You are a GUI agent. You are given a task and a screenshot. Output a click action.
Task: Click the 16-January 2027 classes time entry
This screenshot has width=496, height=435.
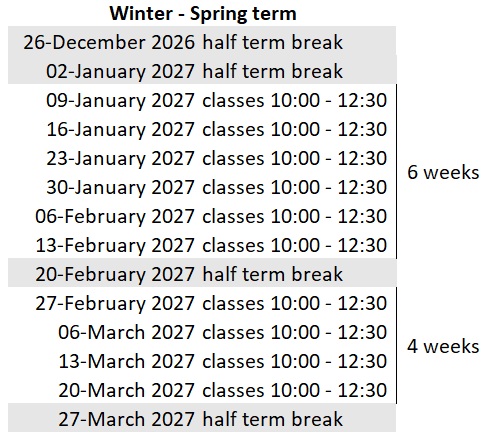pos(294,129)
